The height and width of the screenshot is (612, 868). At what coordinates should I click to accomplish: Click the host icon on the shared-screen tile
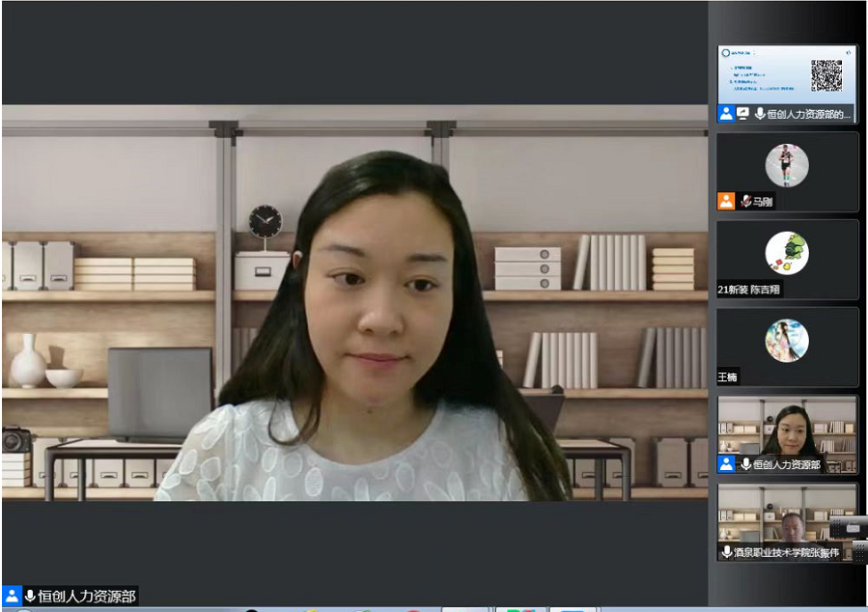(726, 114)
